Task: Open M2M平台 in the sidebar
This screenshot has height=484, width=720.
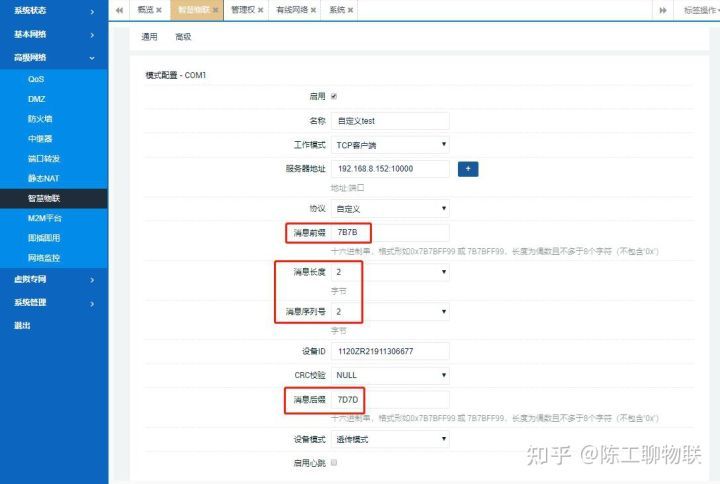Action: pyautogui.click(x=54, y=218)
